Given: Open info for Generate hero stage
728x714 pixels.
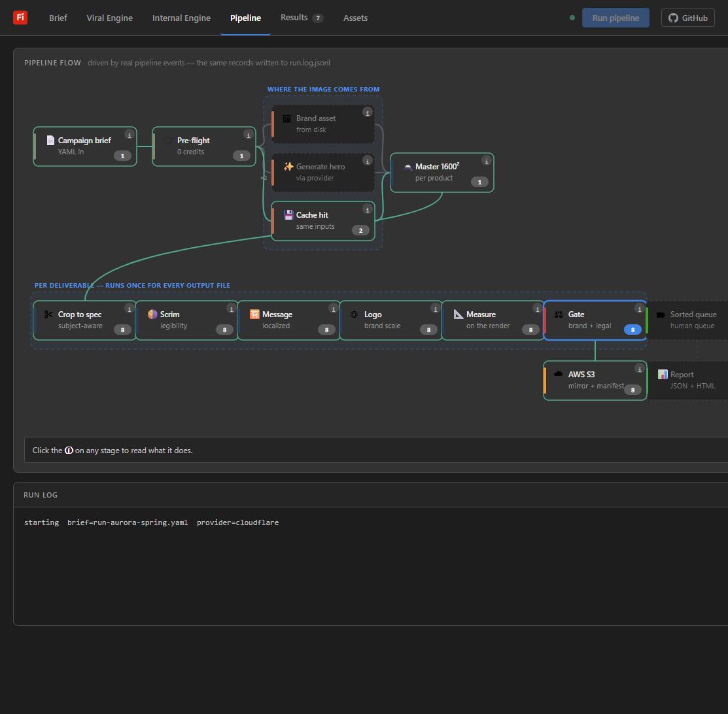Looking at the screenshot, I should pos(367,161).
